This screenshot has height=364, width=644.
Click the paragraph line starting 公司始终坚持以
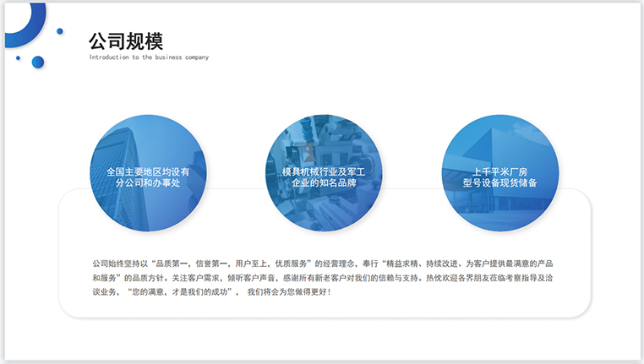tap(323, 263)
